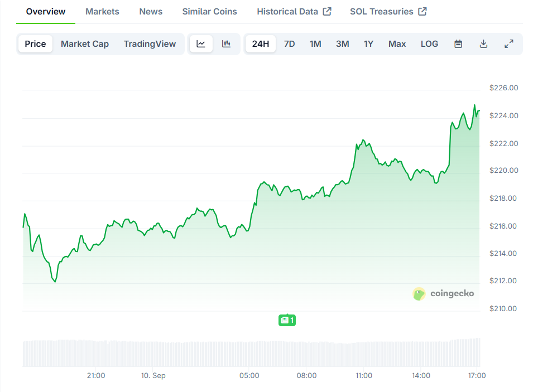Click the green news event marker
The width and height of the screenshot is (533, 392).
pos(287,320)
